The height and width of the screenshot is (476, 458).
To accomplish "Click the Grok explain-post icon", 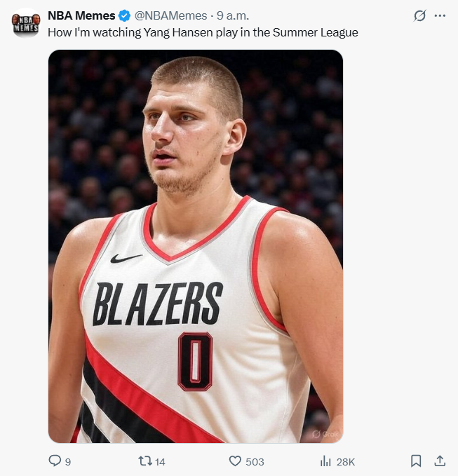I will [419, 15].
